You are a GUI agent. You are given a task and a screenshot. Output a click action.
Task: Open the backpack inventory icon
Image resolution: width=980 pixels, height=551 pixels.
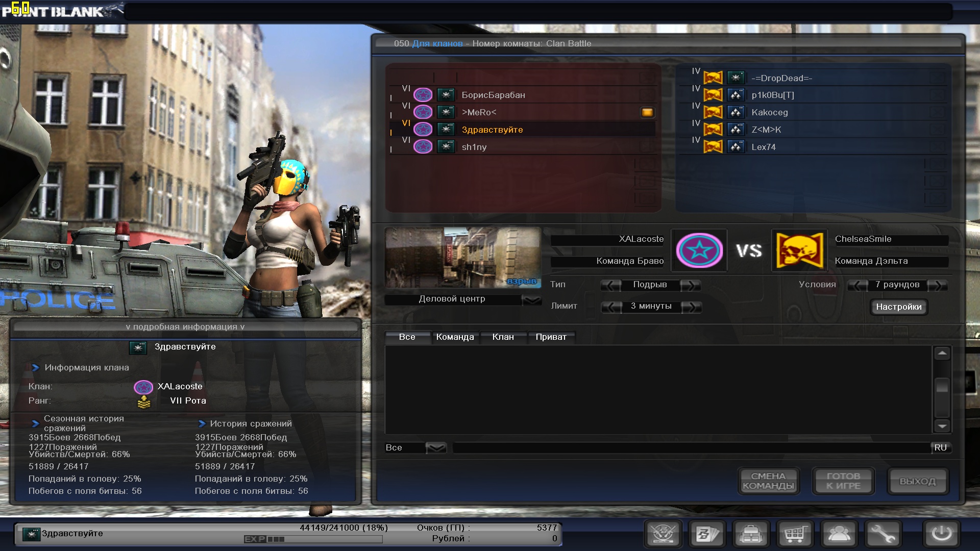point(751,534)
